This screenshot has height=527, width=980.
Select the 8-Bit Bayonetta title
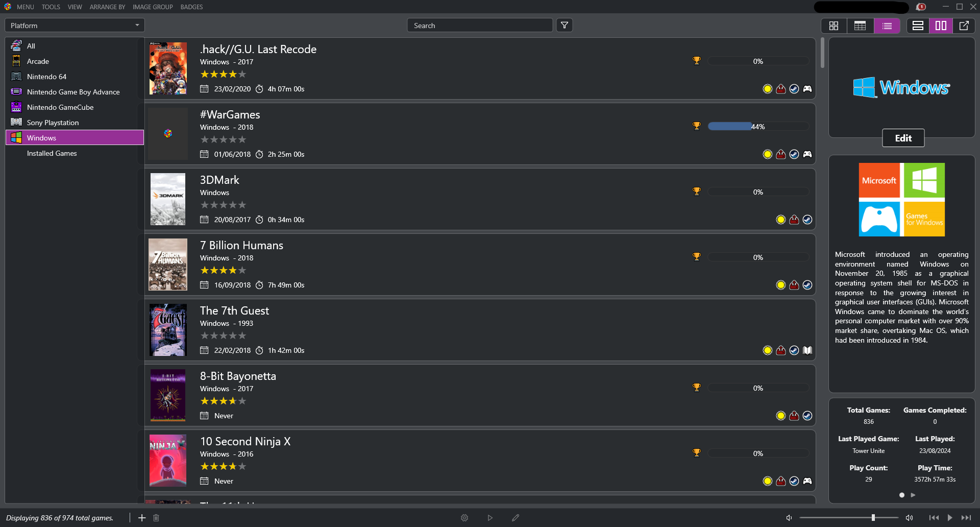click(238, 376)
